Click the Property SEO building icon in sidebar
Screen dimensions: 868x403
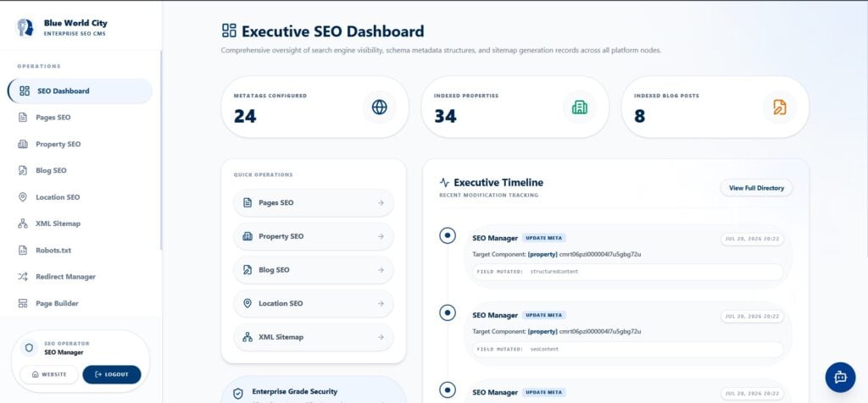23,144
